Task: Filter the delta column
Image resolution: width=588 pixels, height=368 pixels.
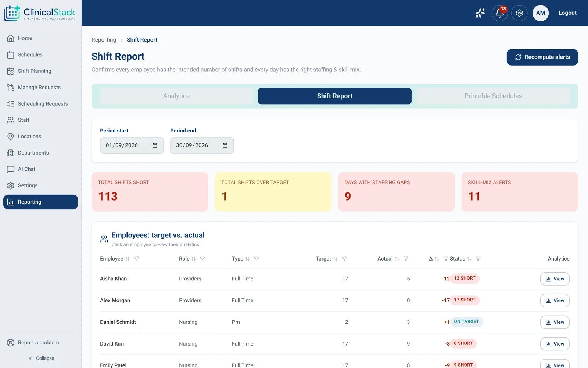Action: 446,259
